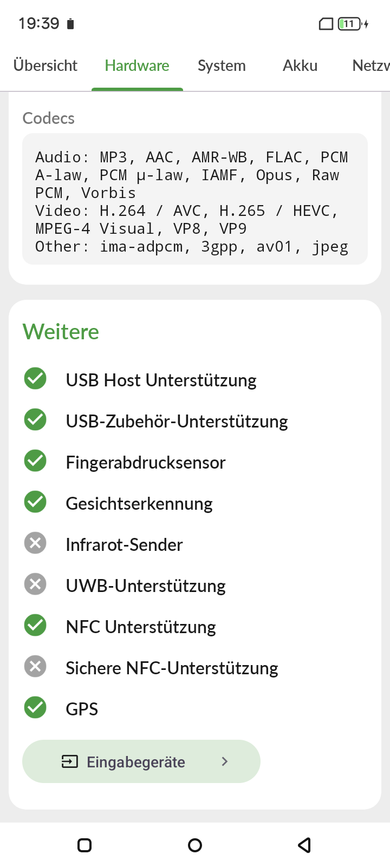Tap green checkmark next to USB Host Unterstützung
This screenshot has height=868, width=390.
coord(35,379)
